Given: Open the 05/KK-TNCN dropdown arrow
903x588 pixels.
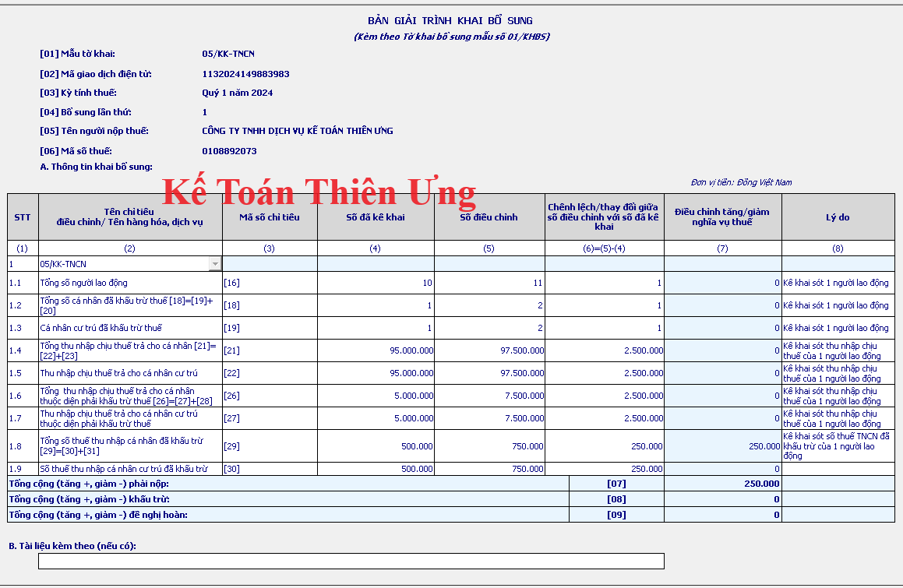Looking at the screenshot, I should [x=215, y=264].
